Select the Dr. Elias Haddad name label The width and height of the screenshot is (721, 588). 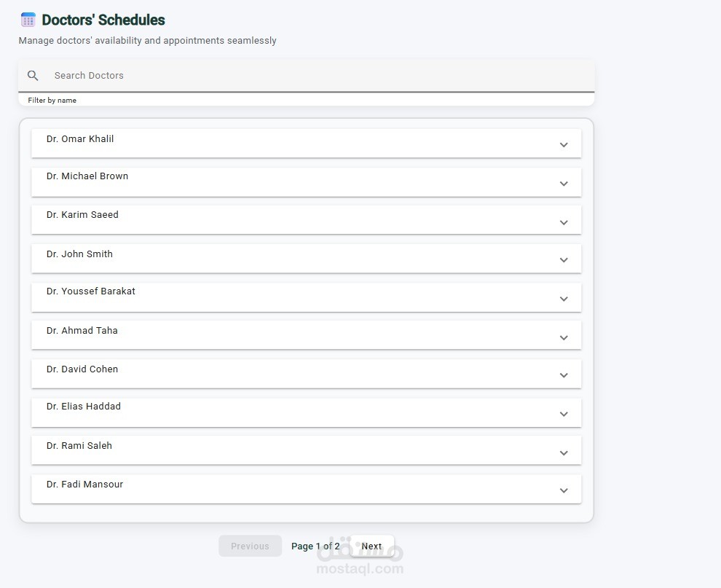tap(84, 407)
